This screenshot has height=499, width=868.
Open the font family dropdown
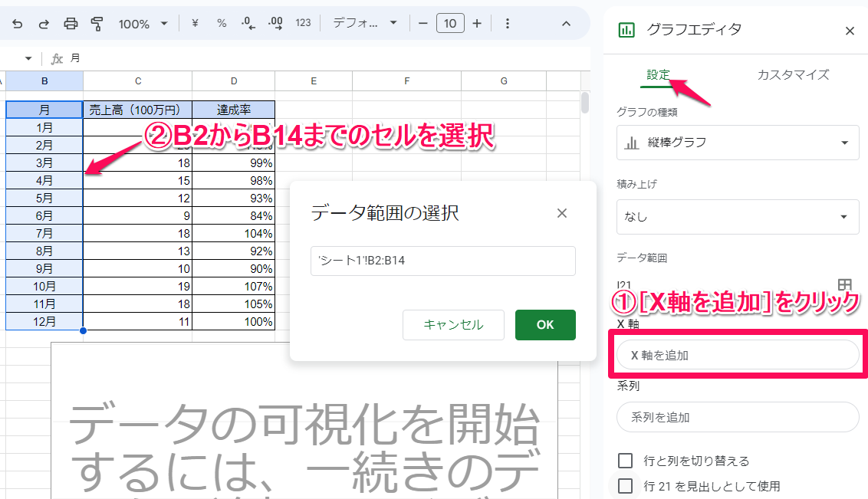(x=365, y=23)
